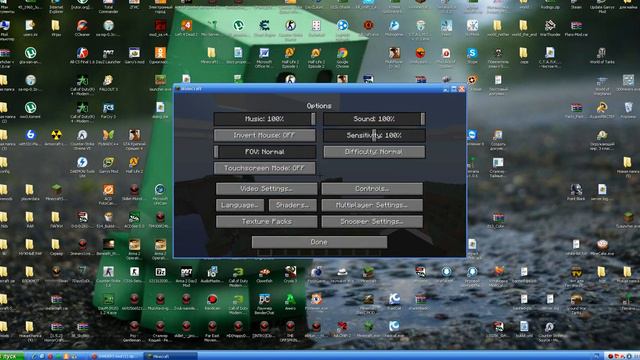Screen dimensions: 640x360
Task: Select the Bandicam red record icon
Action: click(x=212, y=302)
